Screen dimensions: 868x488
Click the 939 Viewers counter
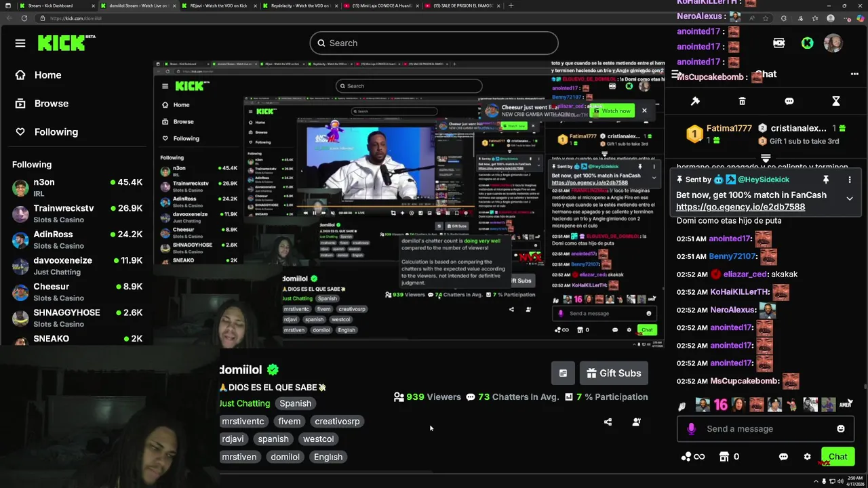click(x=427, y=397)
